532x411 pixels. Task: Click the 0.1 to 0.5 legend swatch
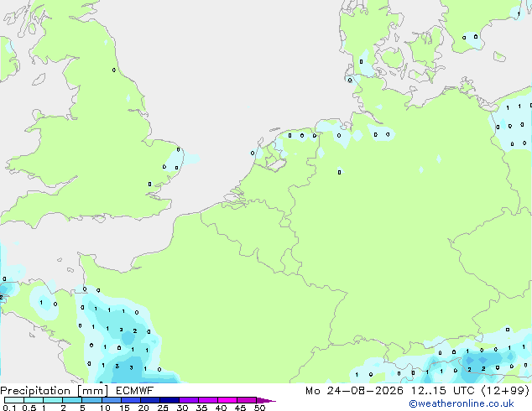click(x=14, y=400)
